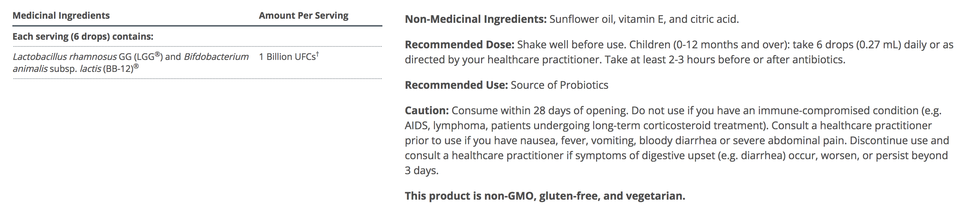Click the 'Recommended Dose:' bold label

(459, 45)
